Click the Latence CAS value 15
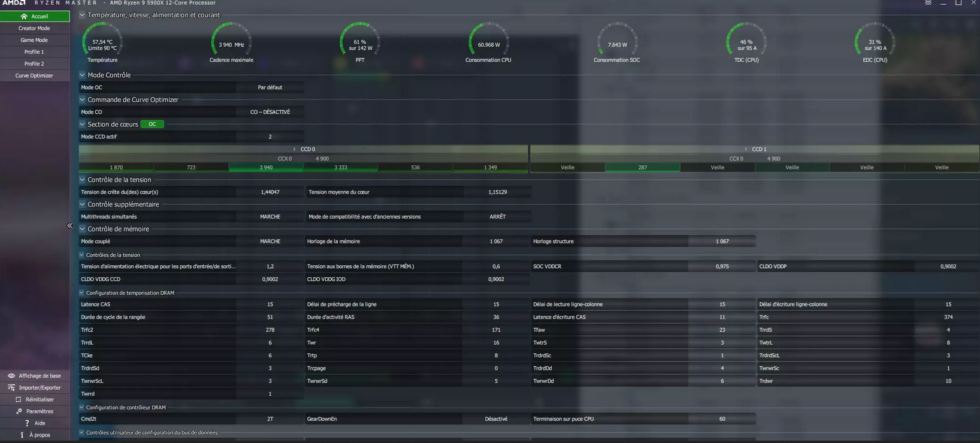 [270, 304]
